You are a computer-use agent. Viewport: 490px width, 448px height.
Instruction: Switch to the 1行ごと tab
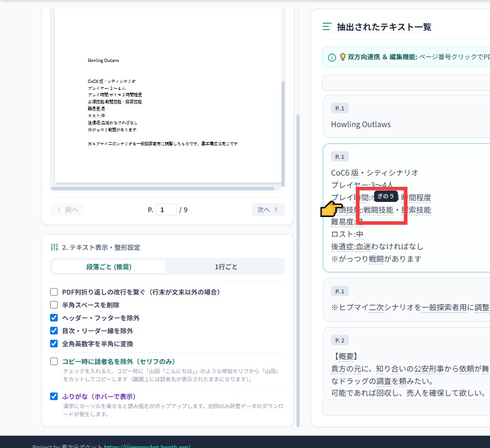pyautogui.click(x=226, y=267)
